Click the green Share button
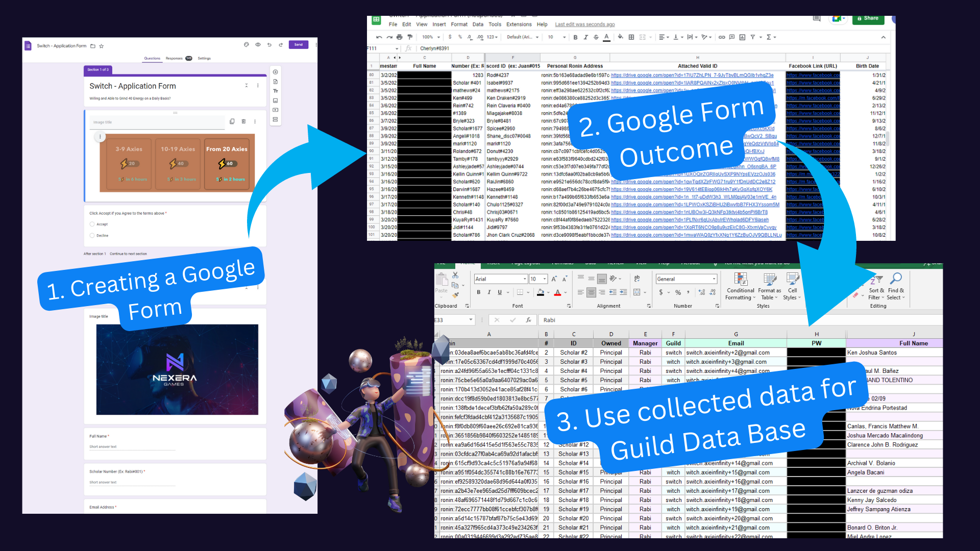Viewport: 980px width, 551px height. tap(867, 18)
